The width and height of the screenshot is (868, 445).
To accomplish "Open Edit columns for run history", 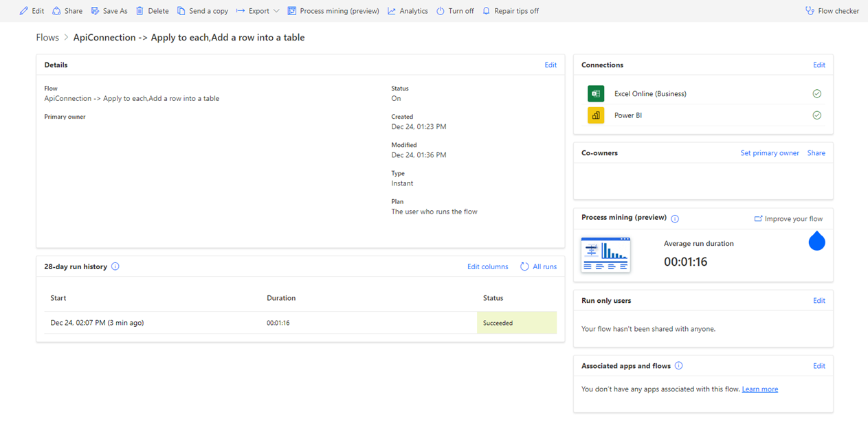I will pyautogui.click(x=487, y=266).
